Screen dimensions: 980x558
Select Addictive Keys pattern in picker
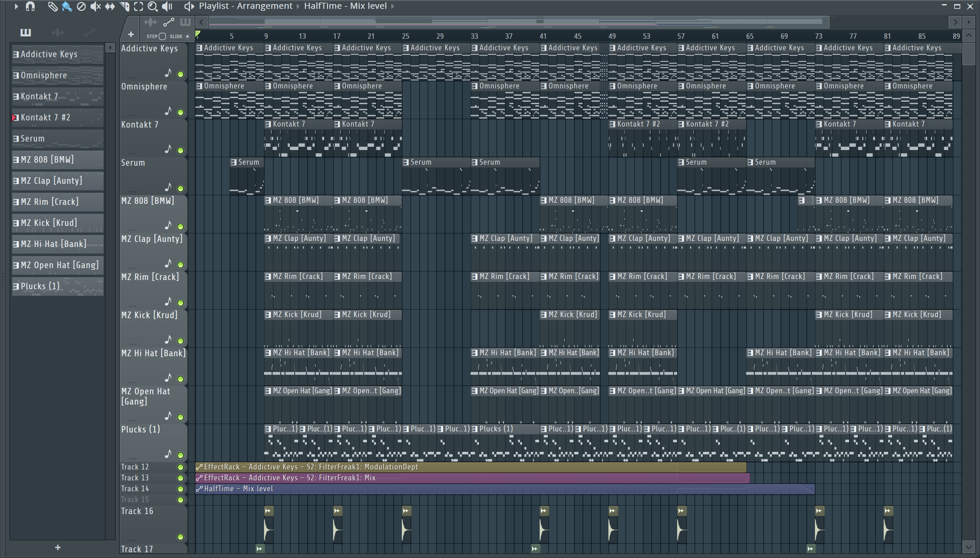tap(58, 54)
